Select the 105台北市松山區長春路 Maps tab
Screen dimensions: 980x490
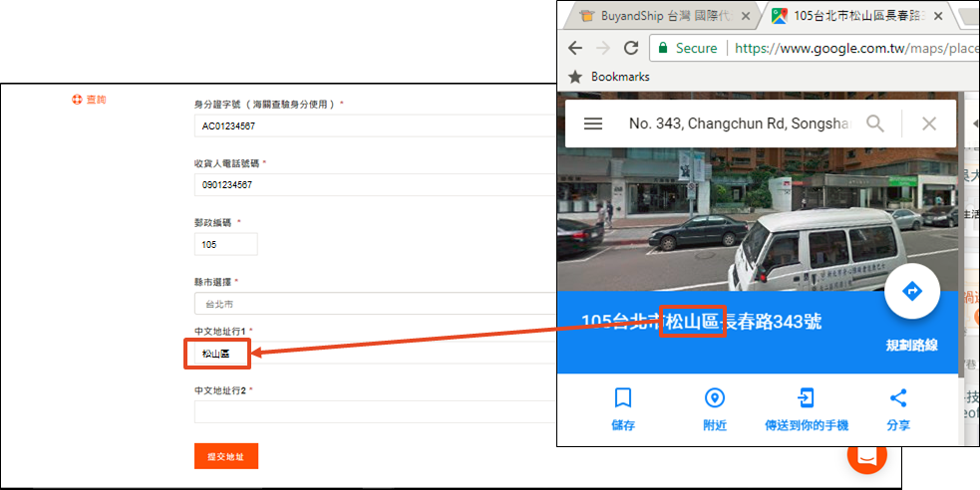point(850,16)
